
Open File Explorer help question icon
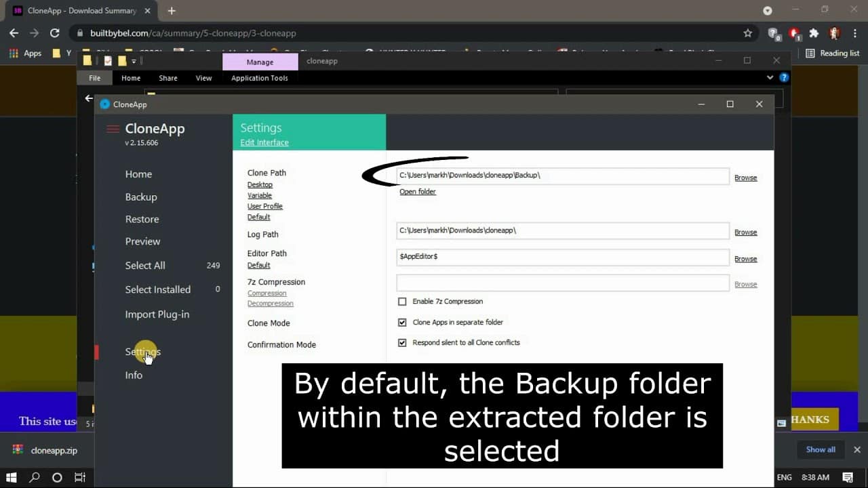(x=784, y=78)
